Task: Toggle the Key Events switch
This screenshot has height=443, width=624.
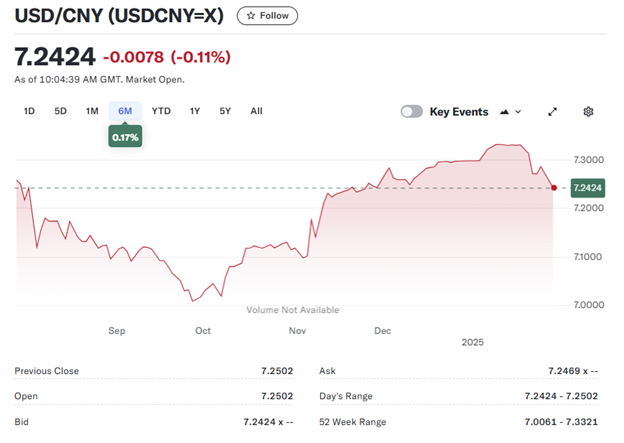Action: (x=411, y=112)
